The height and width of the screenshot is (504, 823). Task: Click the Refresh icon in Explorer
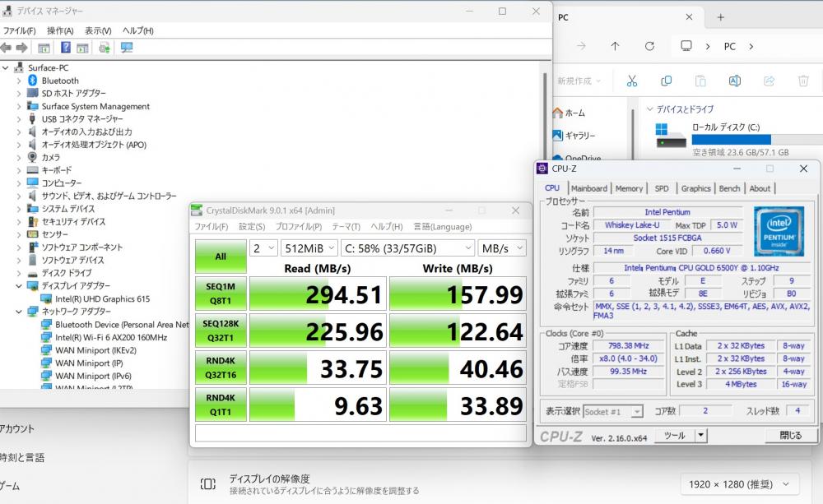pos(649,46)
